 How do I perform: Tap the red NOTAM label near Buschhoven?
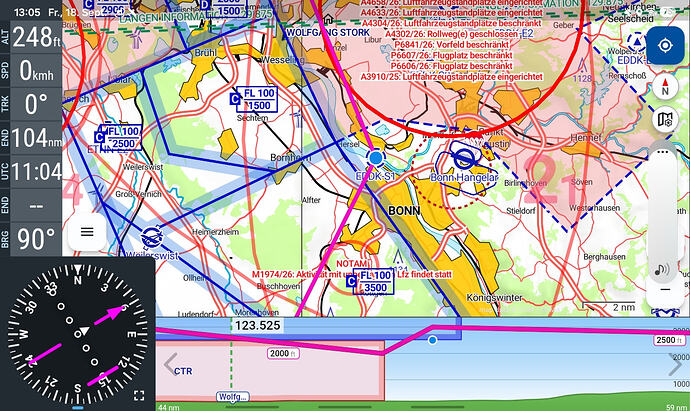[x=352, y=264]
